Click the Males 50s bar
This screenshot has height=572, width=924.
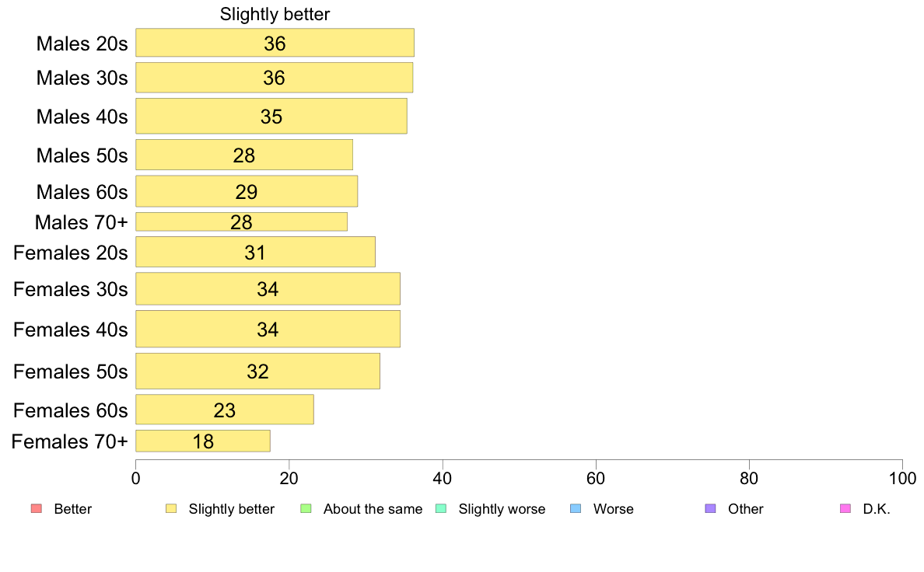pos(244,155)
